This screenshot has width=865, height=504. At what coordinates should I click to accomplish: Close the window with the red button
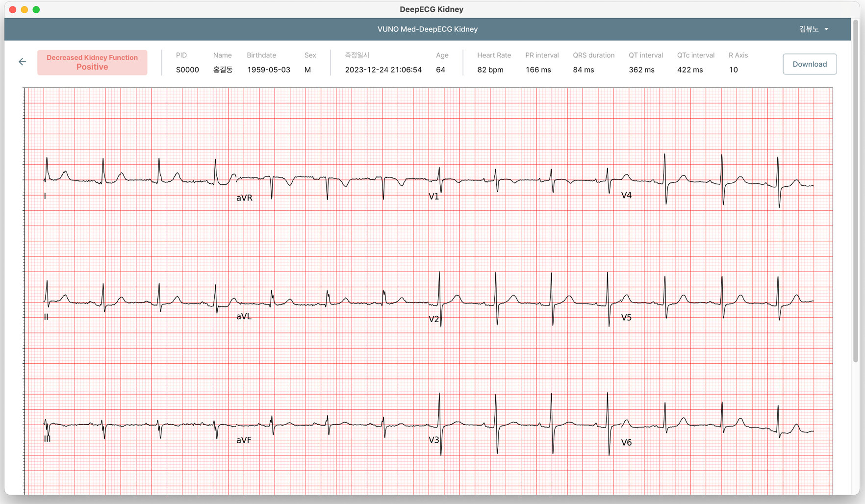(x=13, y=9)
